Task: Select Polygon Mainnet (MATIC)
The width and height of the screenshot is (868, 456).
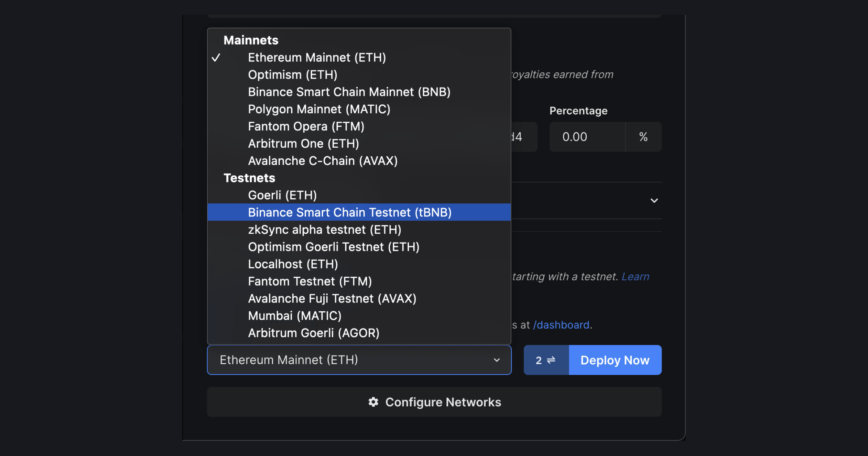Action: [x=319, y=109]
